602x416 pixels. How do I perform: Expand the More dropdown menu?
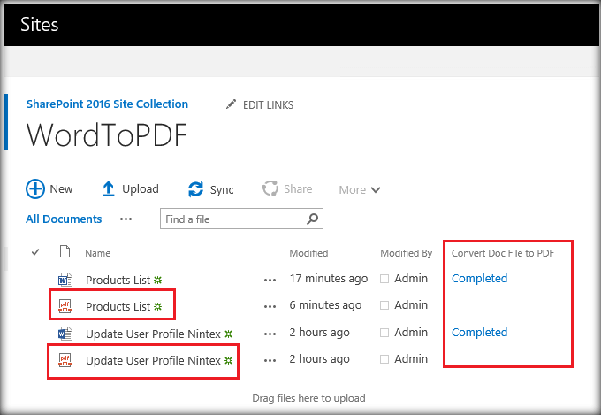pyautogui.click(x=359, y=190)
